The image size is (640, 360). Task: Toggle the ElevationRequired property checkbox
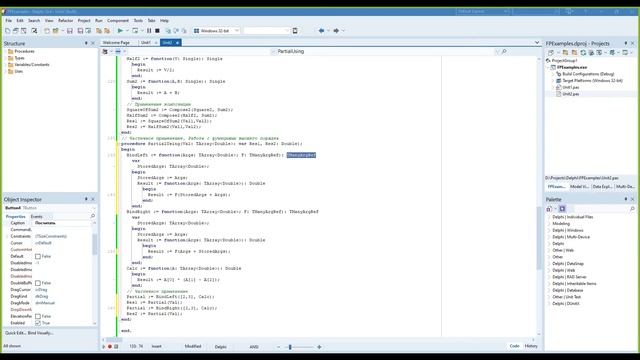pos(38,316)
